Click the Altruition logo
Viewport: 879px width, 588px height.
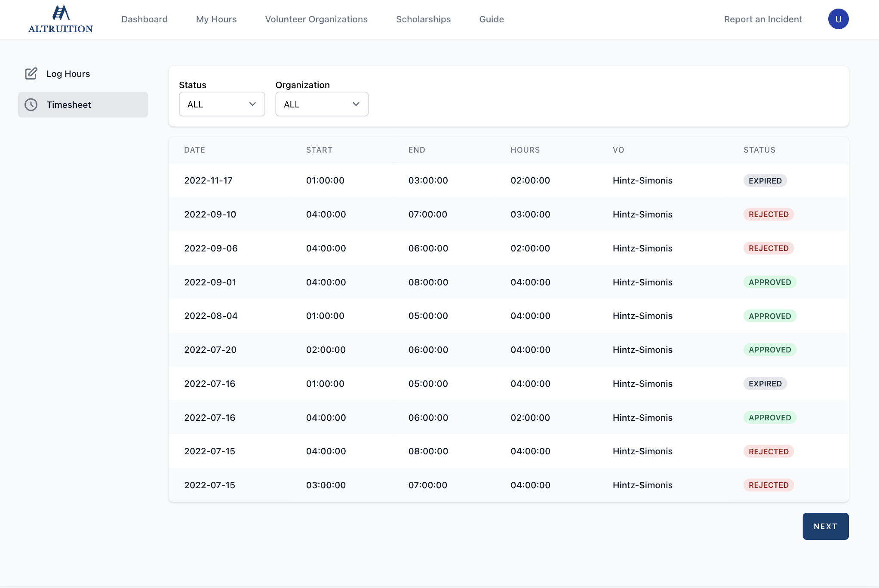pos(61,19)
